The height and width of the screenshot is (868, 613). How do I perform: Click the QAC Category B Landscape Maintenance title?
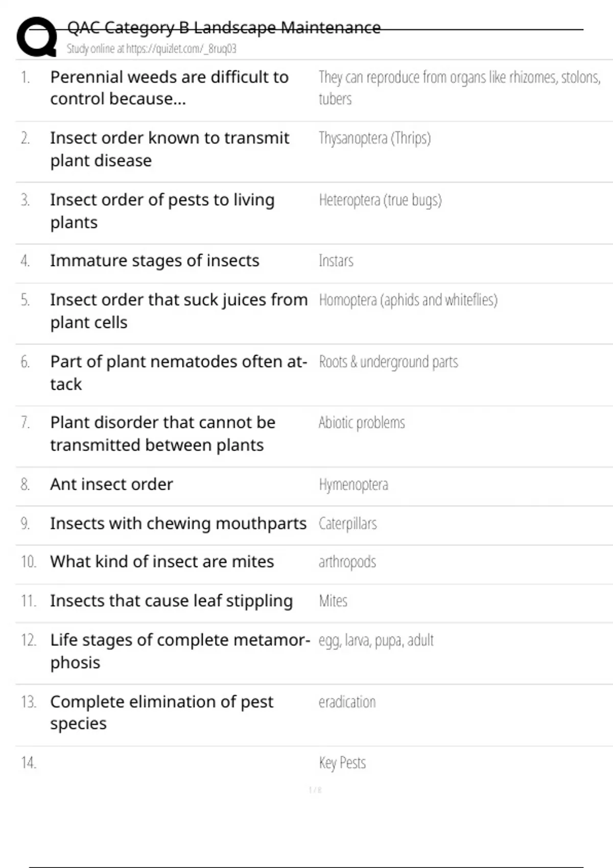coord(224,28)
